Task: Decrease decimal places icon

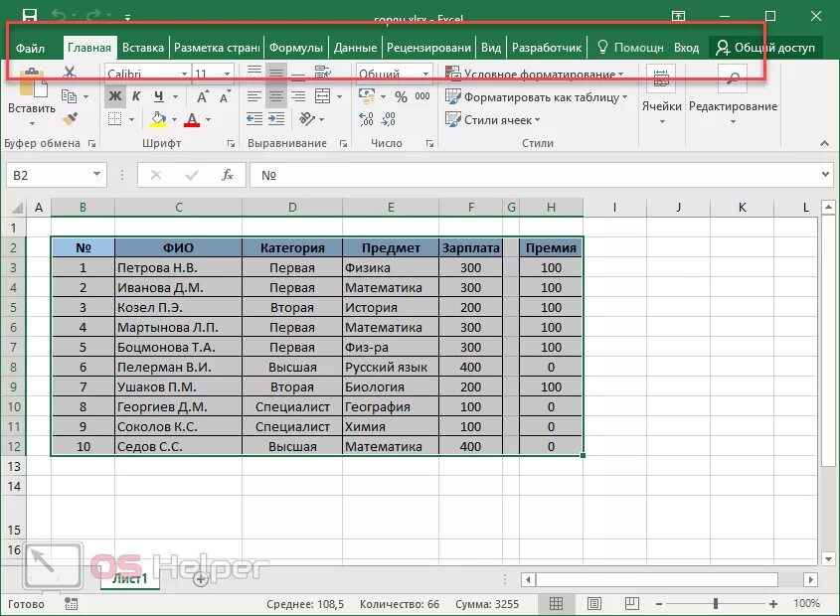Action: (x=388, y=119)
